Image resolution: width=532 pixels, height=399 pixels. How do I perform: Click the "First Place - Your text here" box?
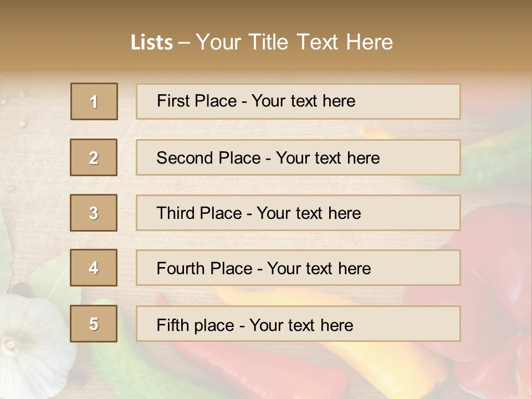point(298,101)
